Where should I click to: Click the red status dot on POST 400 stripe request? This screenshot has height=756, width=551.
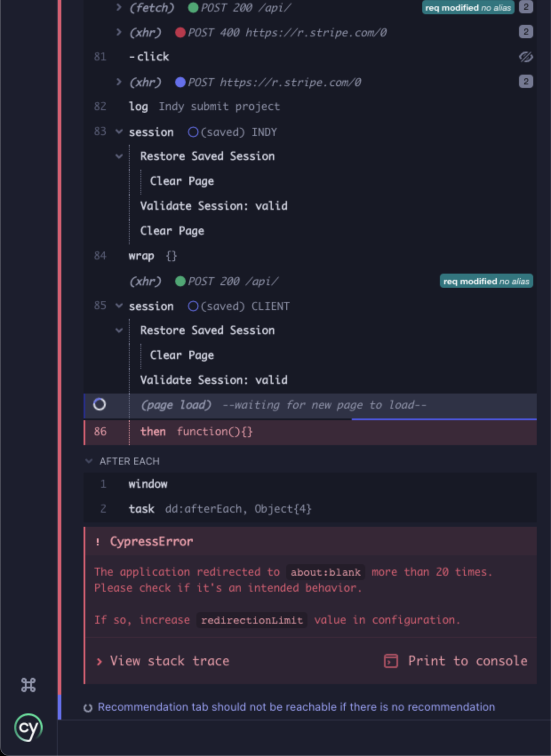(180, 32)
